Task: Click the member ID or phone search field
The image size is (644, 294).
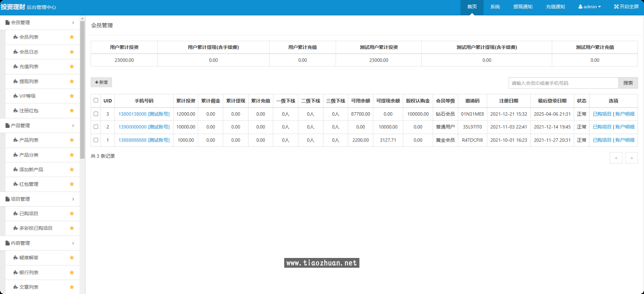Action: pyautogui.click(x=564, y=83)
